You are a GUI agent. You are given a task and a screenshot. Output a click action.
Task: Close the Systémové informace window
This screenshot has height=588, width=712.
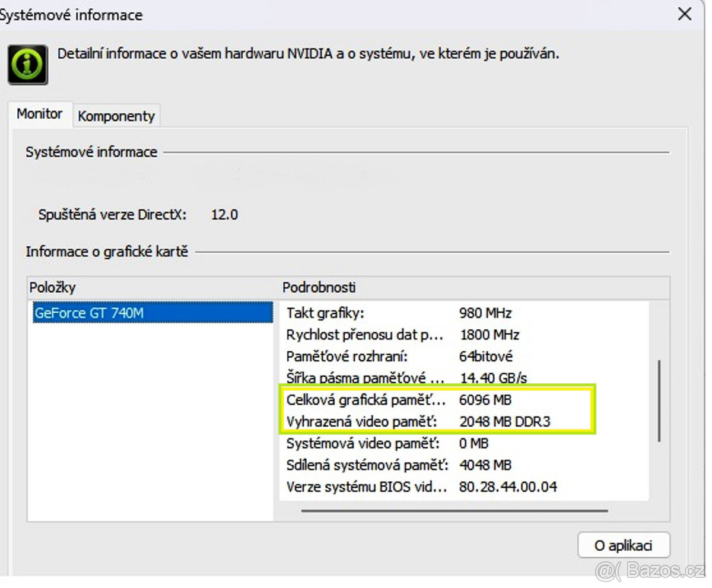click(x=685, y=14)
